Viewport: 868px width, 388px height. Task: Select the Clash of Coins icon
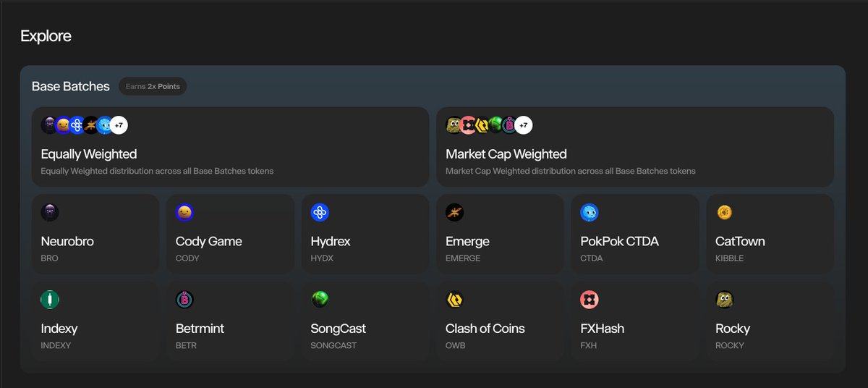(x=455, y=299)
